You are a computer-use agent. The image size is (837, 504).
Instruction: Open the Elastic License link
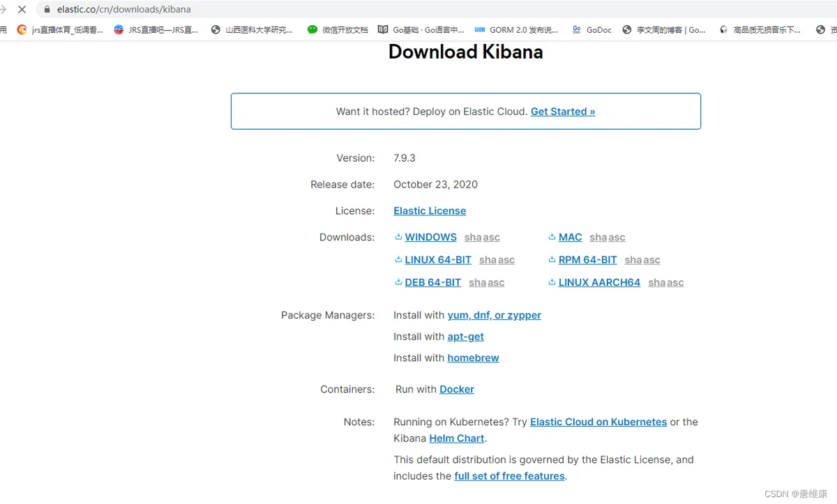click(429, 211)
